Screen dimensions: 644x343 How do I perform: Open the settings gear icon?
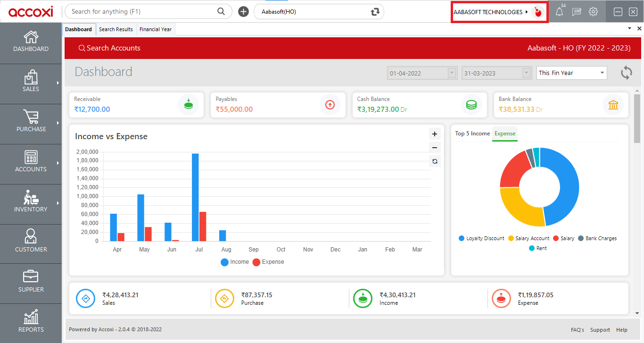[x=594, y=12]
